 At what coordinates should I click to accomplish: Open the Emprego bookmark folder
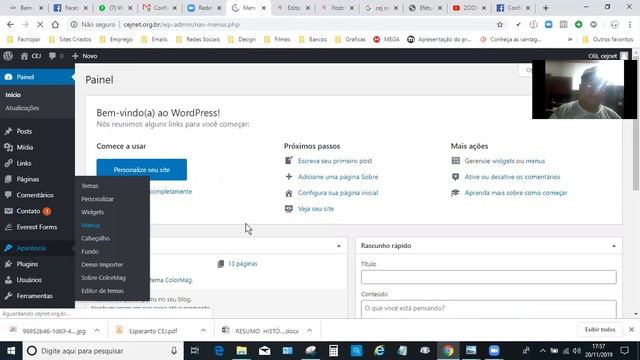116,40
